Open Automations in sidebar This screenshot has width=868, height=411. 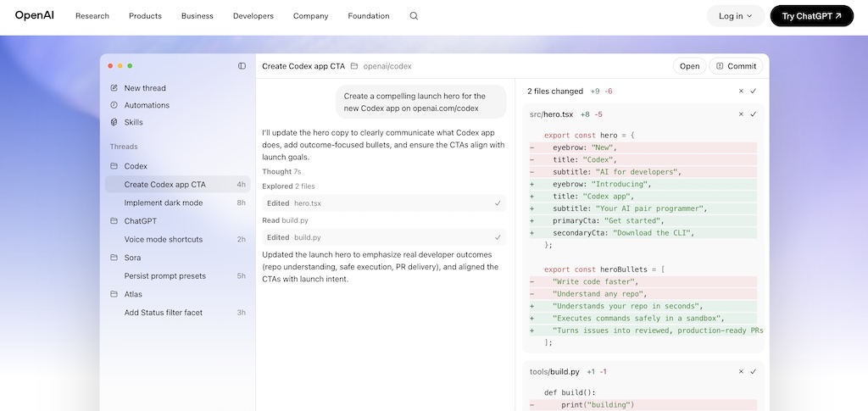coord(147,105)
